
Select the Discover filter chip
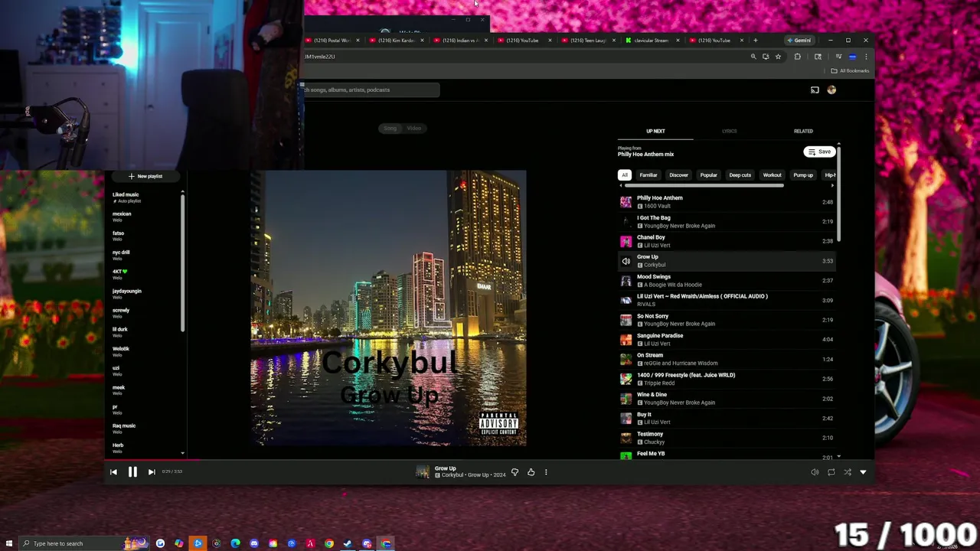(x=678, y=175)
